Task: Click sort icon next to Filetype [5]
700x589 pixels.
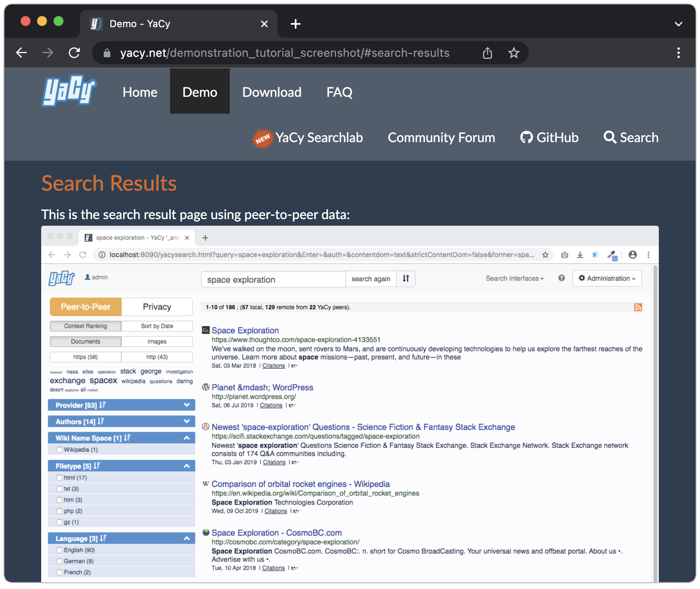Action: (x=97, y=465)
